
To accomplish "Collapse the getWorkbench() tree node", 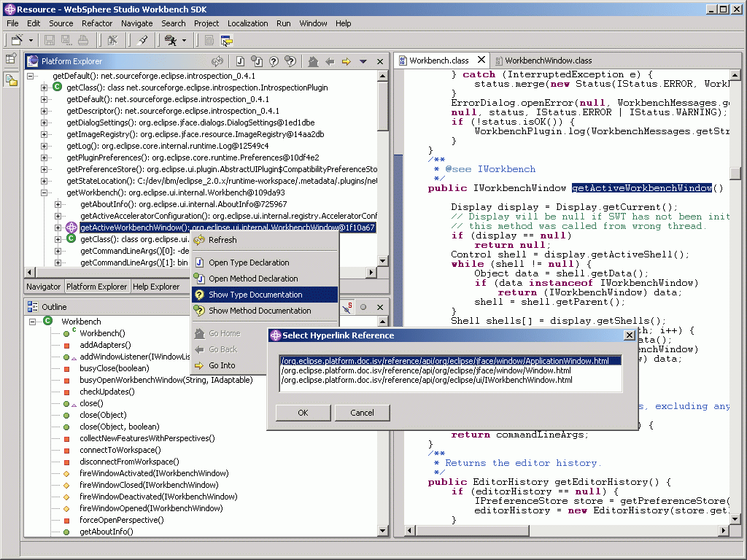I will (x=44, y=192).
